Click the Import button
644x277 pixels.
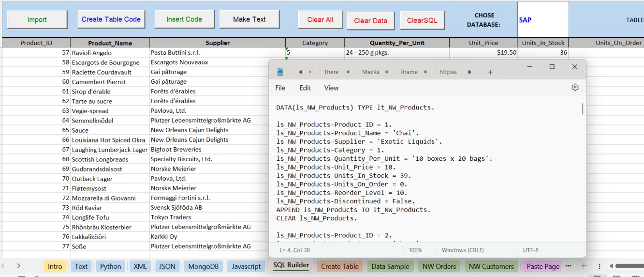37,19
